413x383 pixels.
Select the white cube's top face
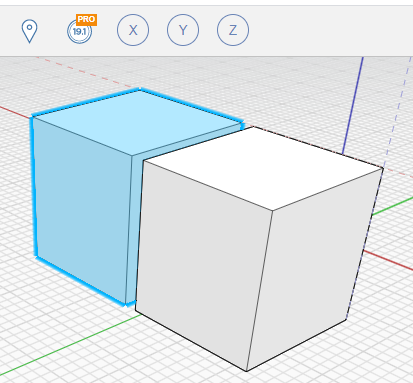click(x=263, y=168)
